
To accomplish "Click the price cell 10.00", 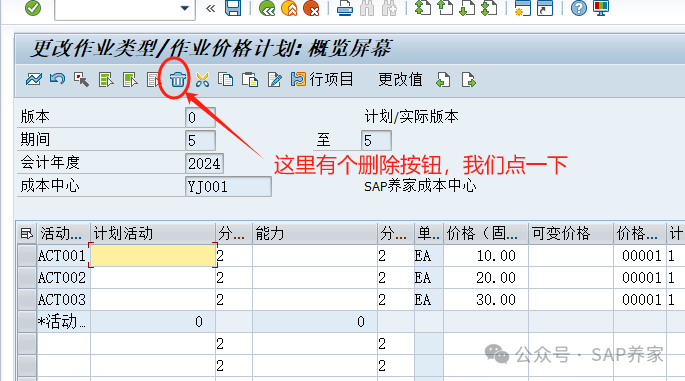I will 486,256.
